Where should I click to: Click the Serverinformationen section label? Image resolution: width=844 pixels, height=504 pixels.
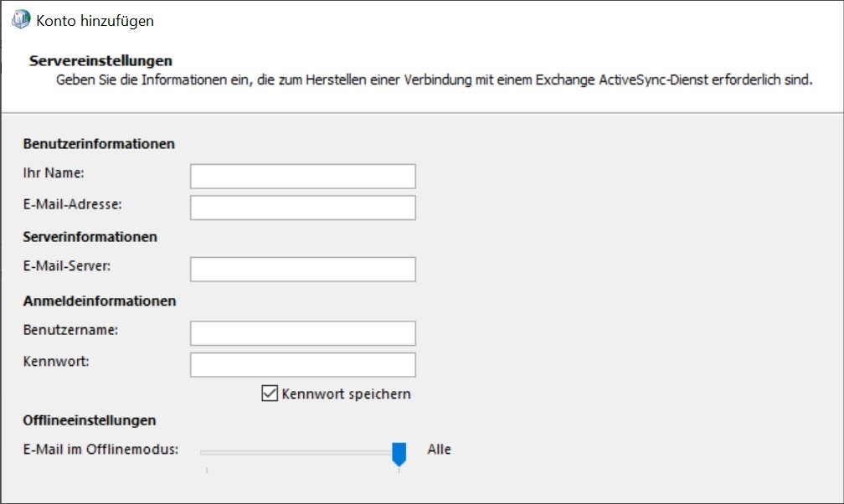point(89,237)
